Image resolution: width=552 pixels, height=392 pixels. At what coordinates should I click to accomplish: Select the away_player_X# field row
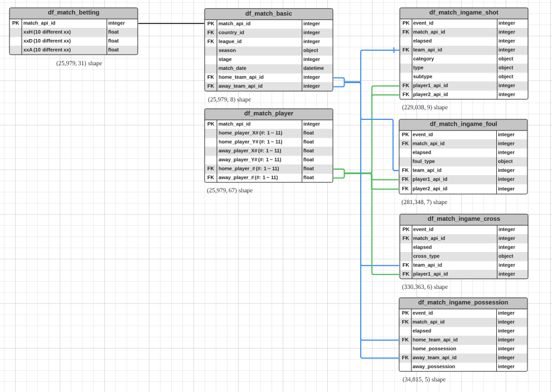click(259, 151)
